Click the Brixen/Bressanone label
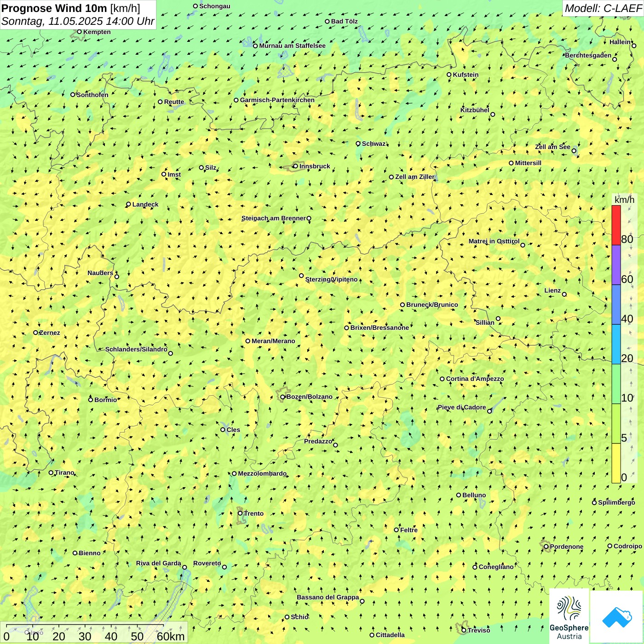 pos(379,328)
